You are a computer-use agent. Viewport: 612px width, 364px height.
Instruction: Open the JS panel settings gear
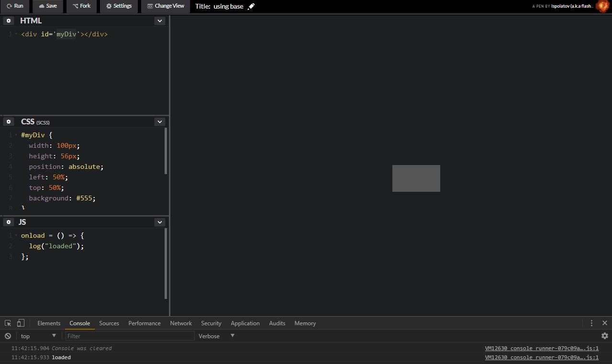[x=9, y=222]
